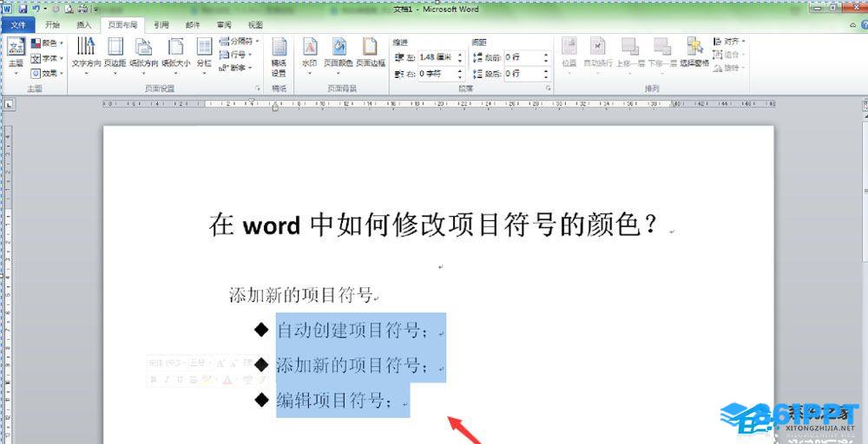Open the 页面设置 (Page Setup) dialog launcher
Image resolution: width=868 pixels, height=444 pixels.
point(258,88)
